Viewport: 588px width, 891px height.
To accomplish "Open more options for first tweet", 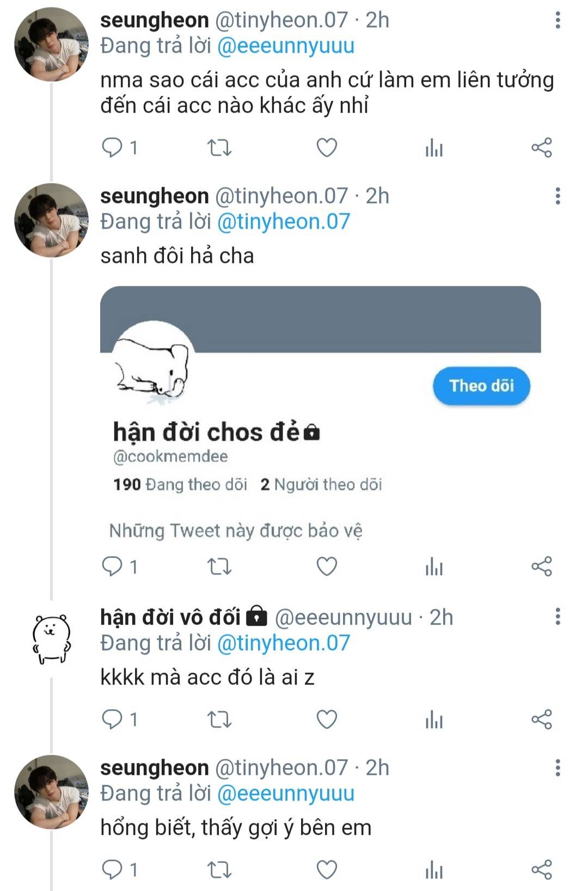I will point(558,21).
